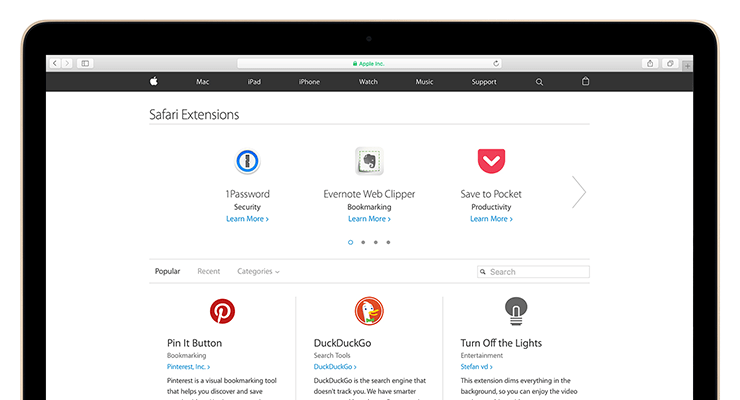Open the Support menu item
The image size is (740, 400).
pos(484,82)
